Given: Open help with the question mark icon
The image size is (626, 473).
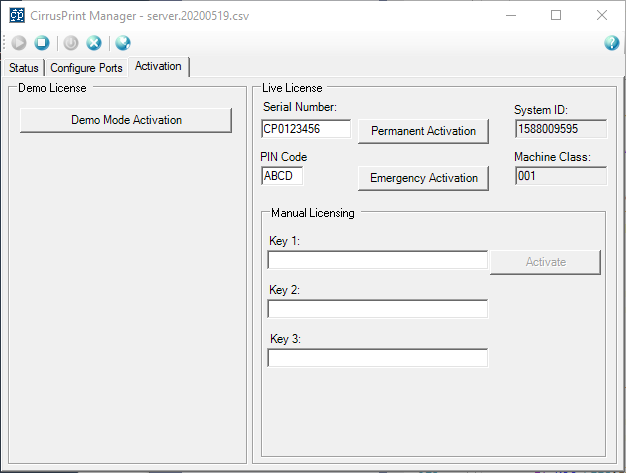Looking at the screenshot, I should point(612,43).
